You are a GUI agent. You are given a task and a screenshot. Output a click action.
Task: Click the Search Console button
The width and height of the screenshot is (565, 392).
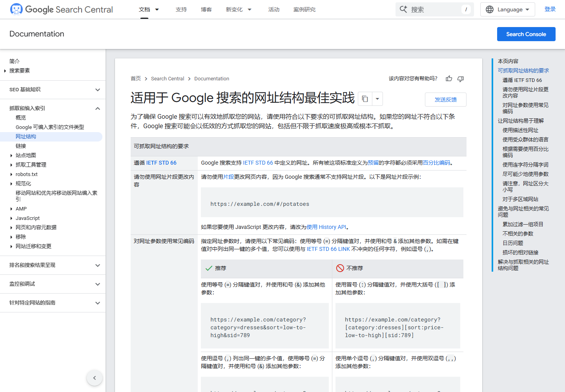[526, 34]
